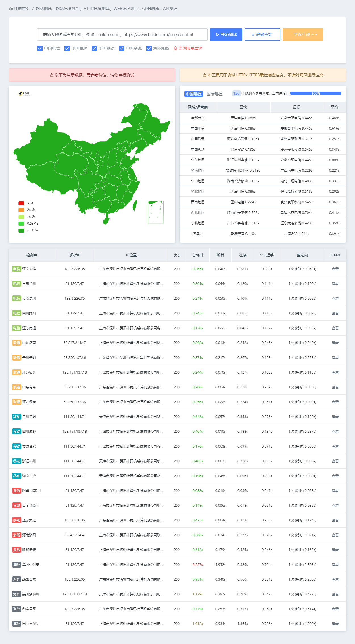This screenshot has height=644, width=355.
Task: Sort the table by the 总耗时 column header
Action: 198,255
